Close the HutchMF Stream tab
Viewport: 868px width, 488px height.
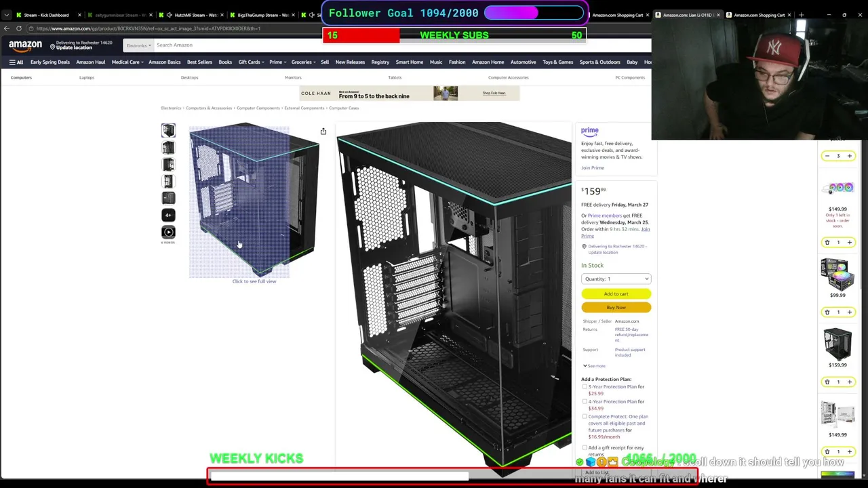click(x=222, y=15)
